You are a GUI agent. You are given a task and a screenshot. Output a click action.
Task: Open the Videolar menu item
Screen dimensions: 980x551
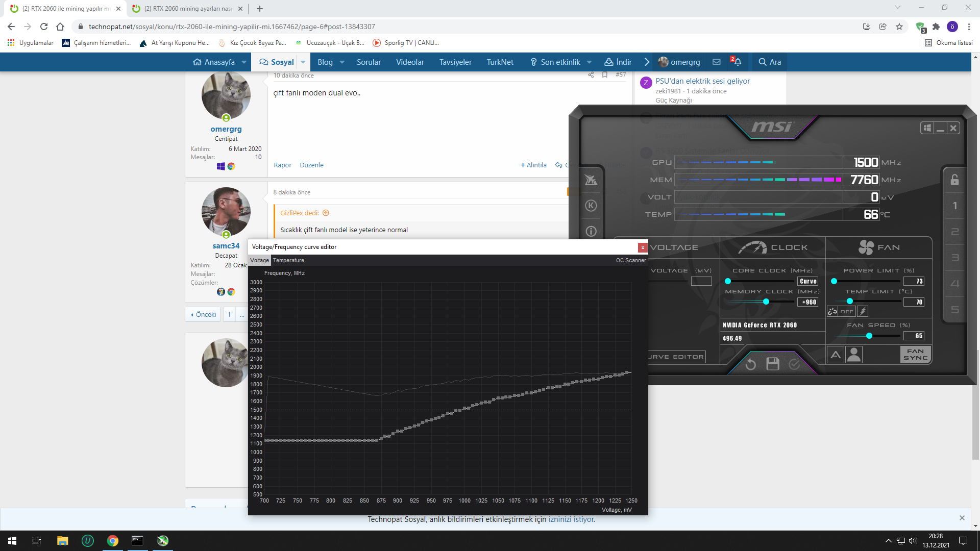click(410, 62)
